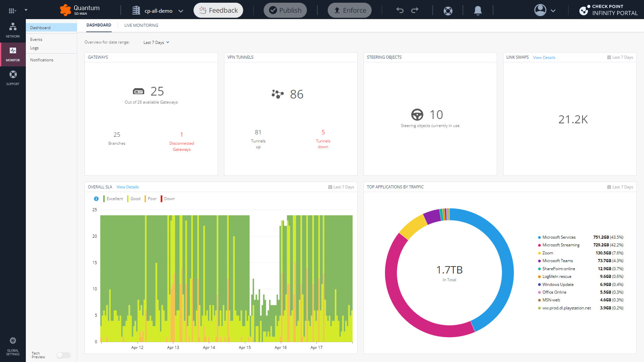Click calendar icon in Overall SLA panel

point(330,187)
